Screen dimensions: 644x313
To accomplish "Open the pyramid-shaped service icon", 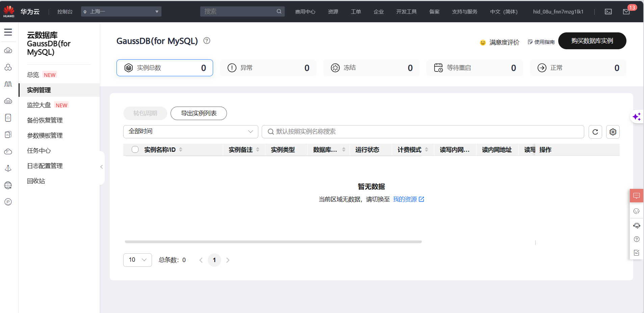I will pyautogui.click(x=8, y=168).
